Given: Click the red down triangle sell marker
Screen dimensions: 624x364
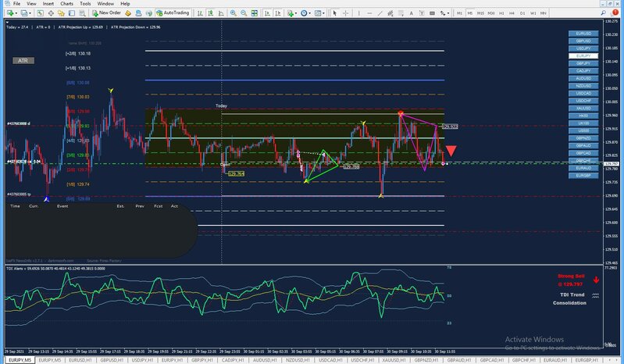Looking at the screenshot, I should (451, 151).
